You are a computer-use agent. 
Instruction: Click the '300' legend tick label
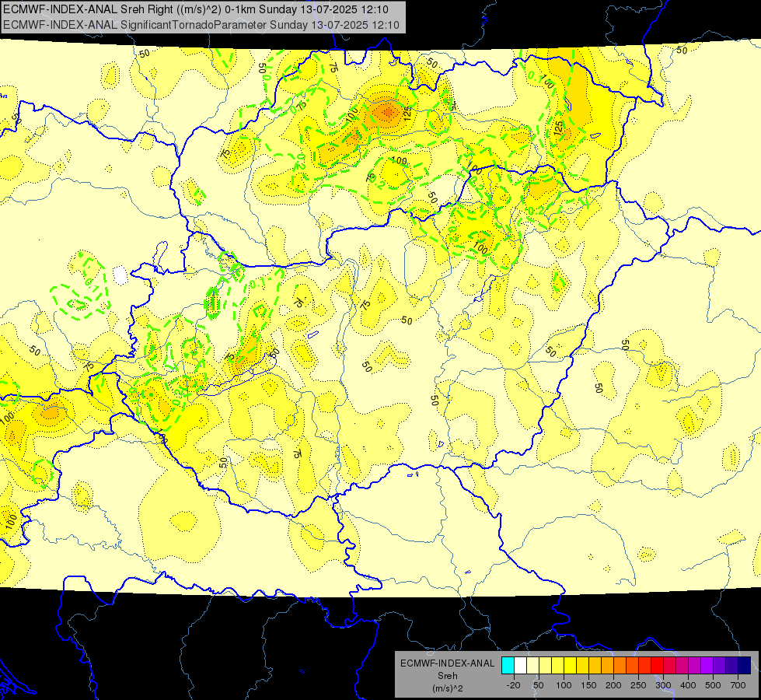(663, 685)
